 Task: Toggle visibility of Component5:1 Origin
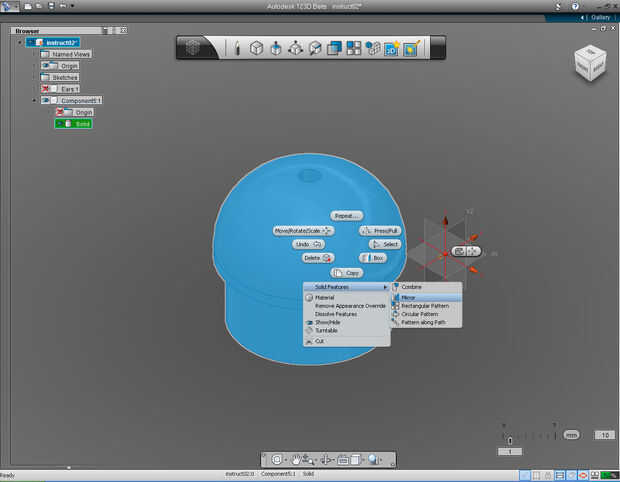point(61,112)
